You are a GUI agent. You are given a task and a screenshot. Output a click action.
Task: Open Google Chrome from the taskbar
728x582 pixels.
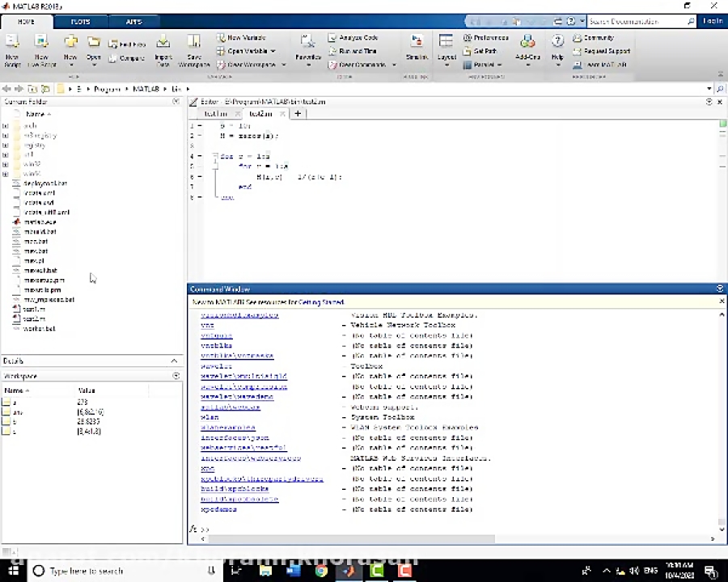[x=320, y=571]
